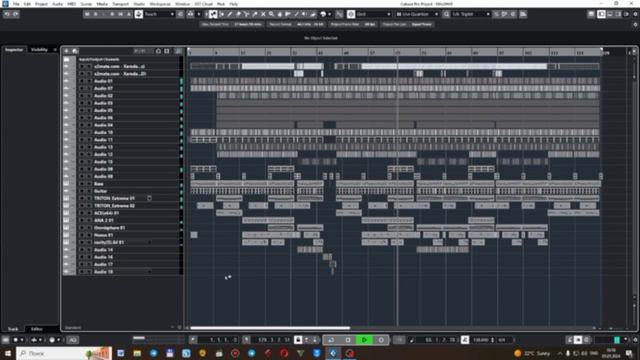Toggle global W write automation button
Screen dimensions: 640x360
pyautogui.click(x=120, y=14)
